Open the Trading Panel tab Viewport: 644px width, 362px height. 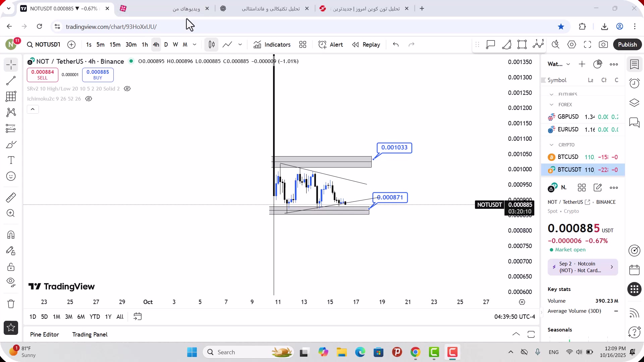point(90,335)
